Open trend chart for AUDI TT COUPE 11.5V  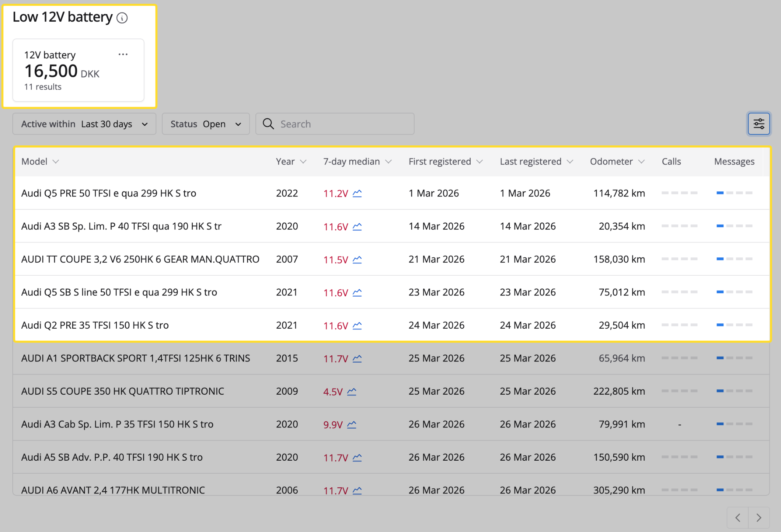357,260
